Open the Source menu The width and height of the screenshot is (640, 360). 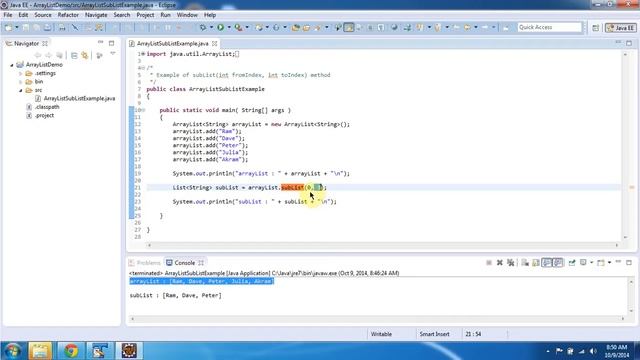[43, 15]
